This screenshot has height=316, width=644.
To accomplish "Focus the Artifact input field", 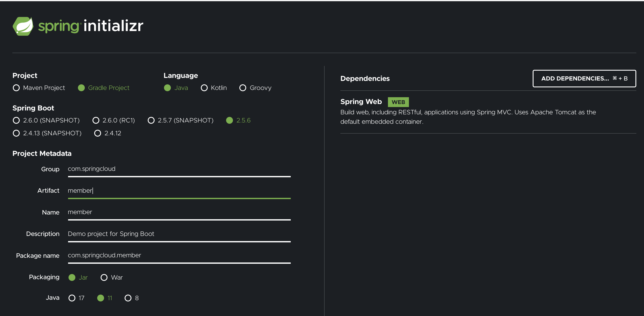I will tap(179, 191).
